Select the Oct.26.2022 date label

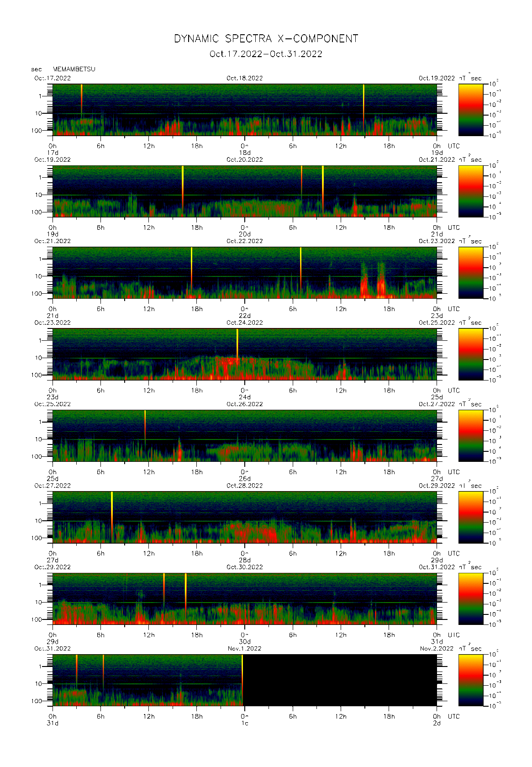coord(245,404)
